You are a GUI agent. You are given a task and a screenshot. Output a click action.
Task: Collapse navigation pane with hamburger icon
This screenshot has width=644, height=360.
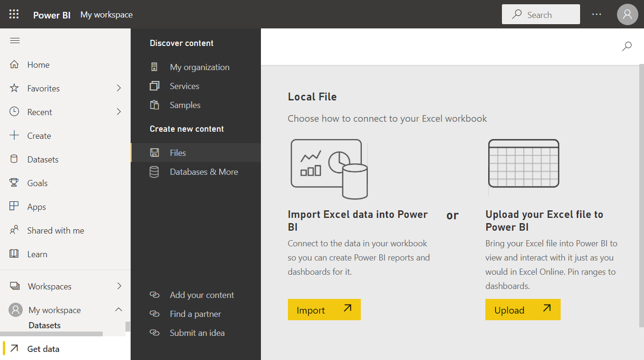[15, 41]
